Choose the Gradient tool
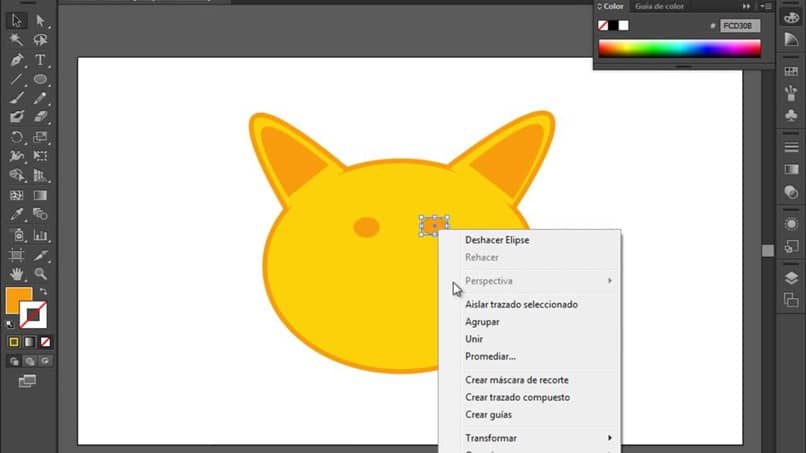Screen dimensions: 806x453 (40, 195)
